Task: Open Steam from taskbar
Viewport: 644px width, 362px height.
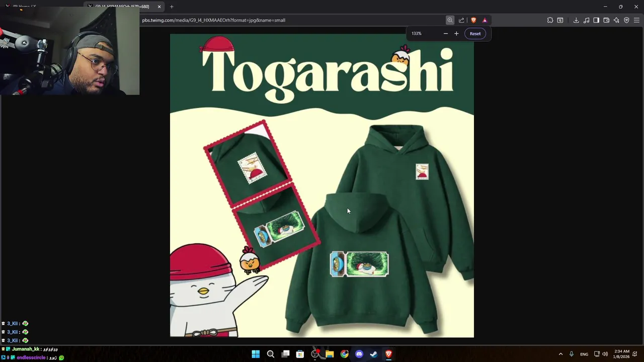Action: coord(374,354)
